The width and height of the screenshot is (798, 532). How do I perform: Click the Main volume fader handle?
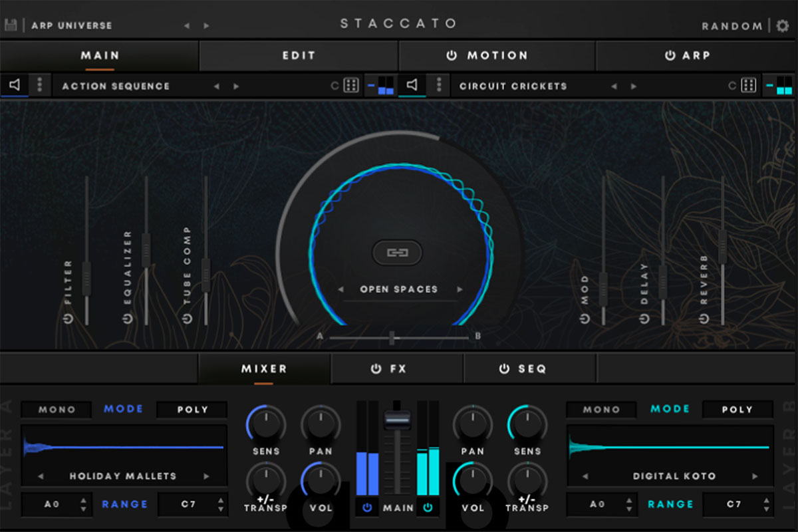397,420
